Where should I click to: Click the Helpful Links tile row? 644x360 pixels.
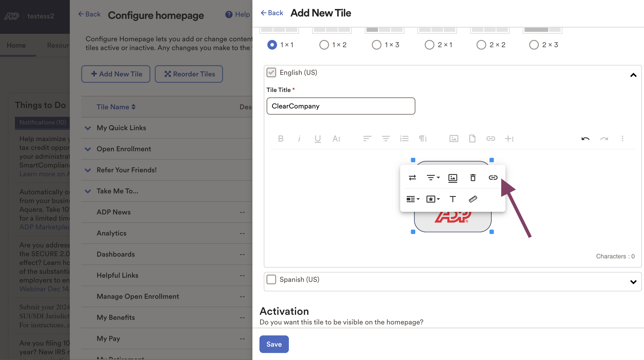click(x=167, y=275)
